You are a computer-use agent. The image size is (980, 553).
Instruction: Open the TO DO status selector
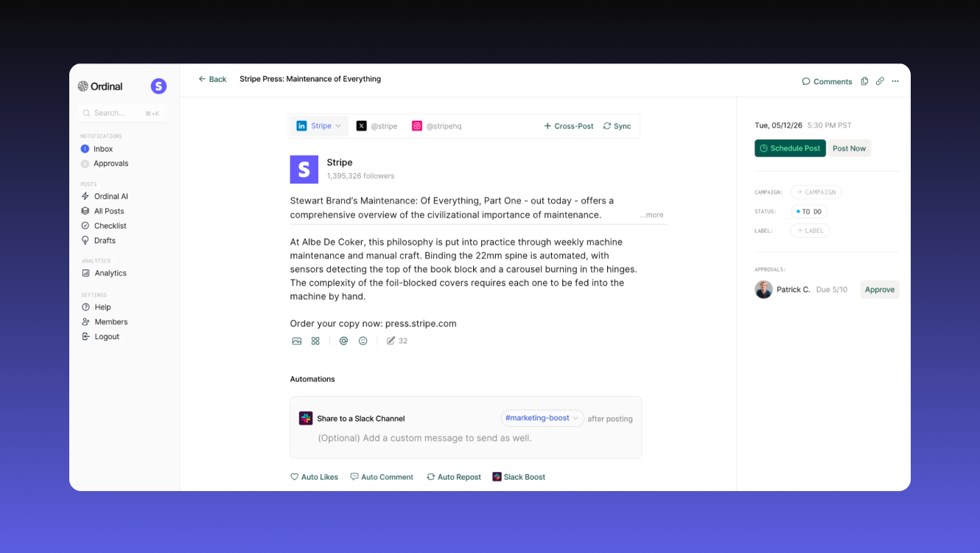tap(809, 212)
